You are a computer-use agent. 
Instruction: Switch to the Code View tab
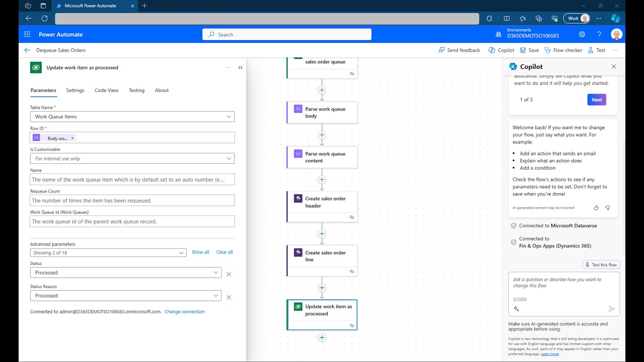107,90
